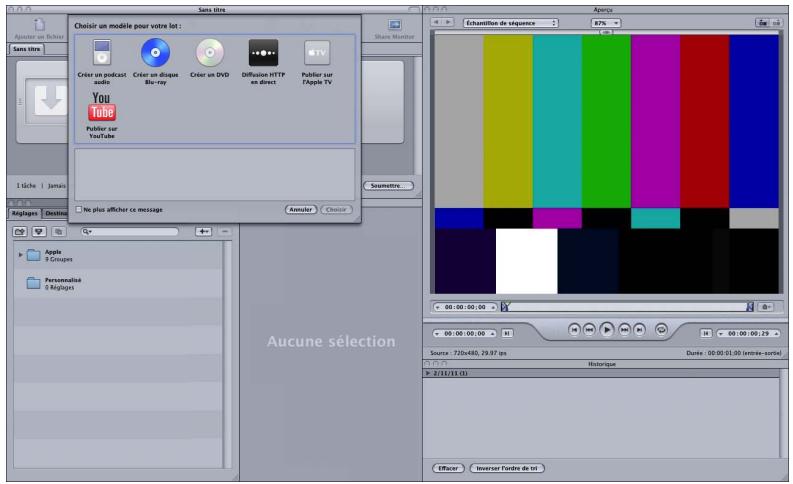The image size is (793, 484).
Task: Switch to the Réglages tab
Action: point(23,213)
